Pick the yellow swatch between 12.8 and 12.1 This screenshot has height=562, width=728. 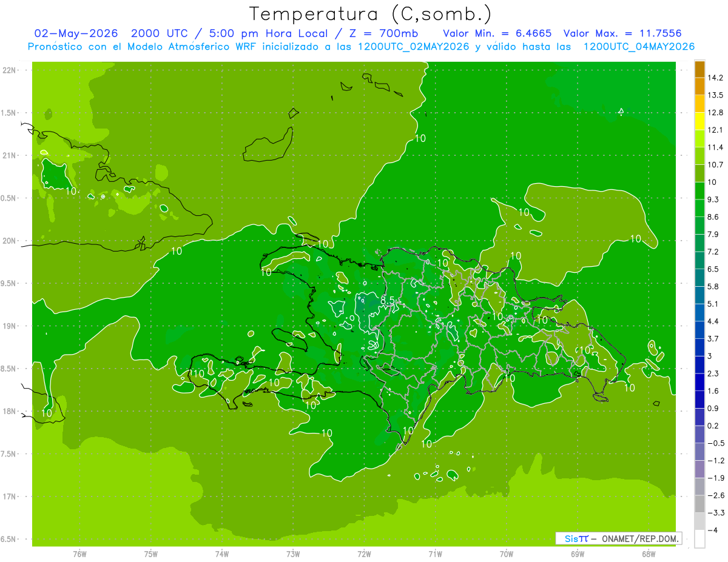click(x=699, y=121)
